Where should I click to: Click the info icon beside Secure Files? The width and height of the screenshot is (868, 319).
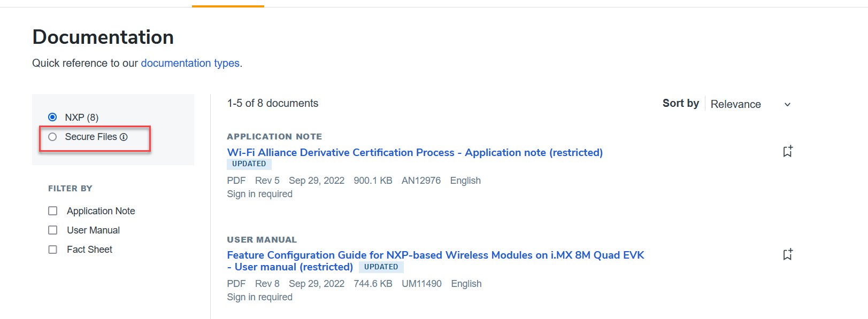124,137
